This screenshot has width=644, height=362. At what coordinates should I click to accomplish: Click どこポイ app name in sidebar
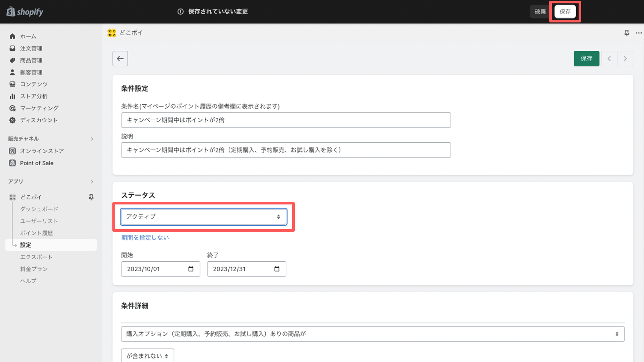click(x=31, y=197)
